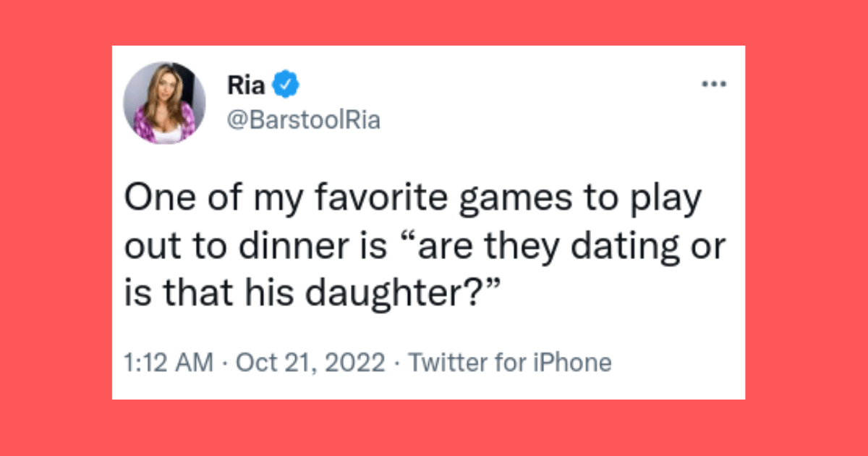This screenshot has height=456, width=868.
Task: Click the word "iPhone" in the footer
Action: click(574, 362)
